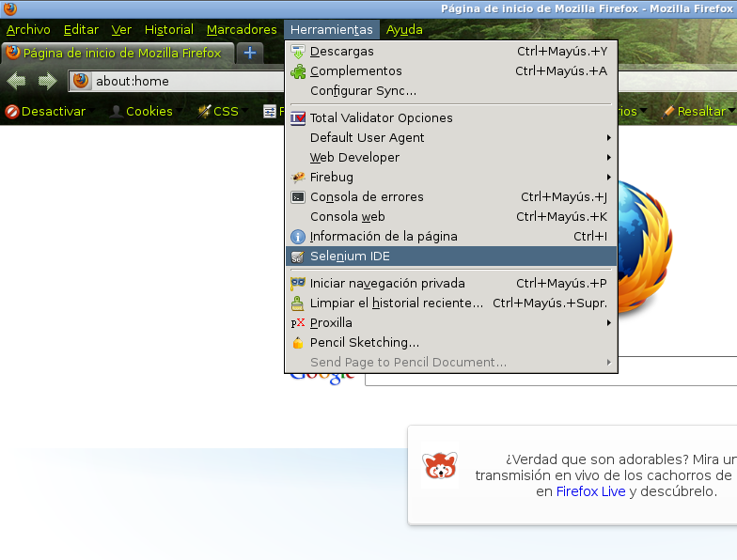Click the Firefox logo in the title bar

(9, 8)
